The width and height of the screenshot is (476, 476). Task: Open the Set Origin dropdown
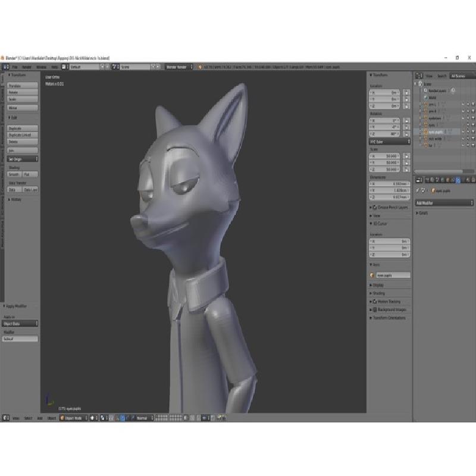point(23,159)
